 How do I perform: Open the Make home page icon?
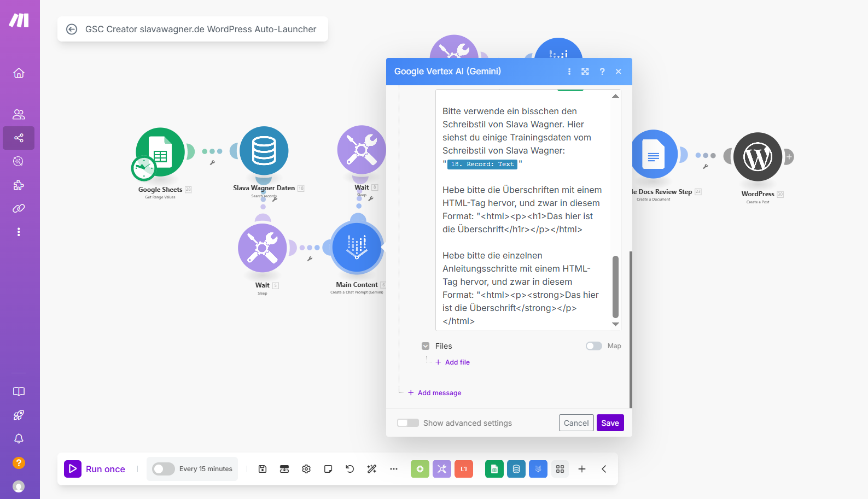19,73
